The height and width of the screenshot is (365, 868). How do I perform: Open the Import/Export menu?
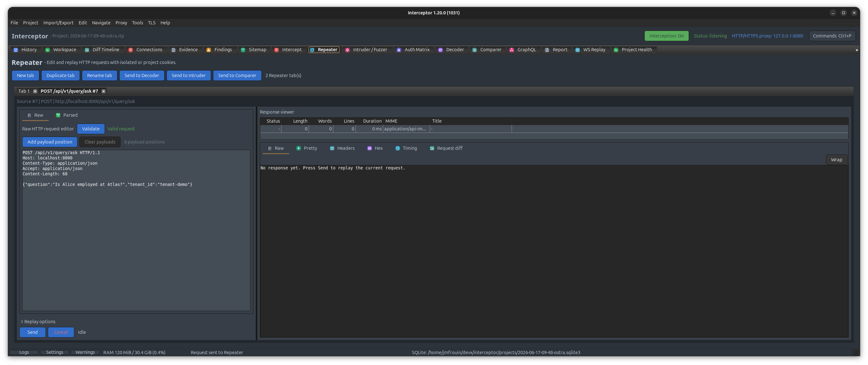tap(58, 23)
